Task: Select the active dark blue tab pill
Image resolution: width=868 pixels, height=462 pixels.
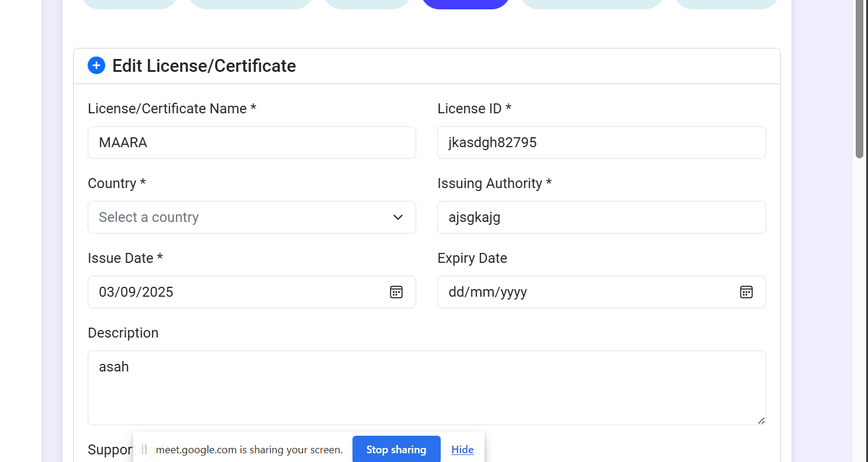Action: (465, 4)
